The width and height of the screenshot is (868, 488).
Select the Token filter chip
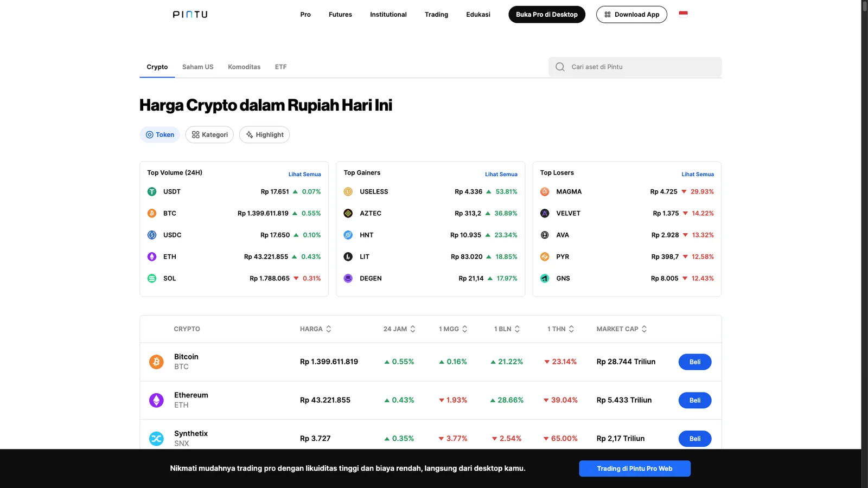point(159,134)
